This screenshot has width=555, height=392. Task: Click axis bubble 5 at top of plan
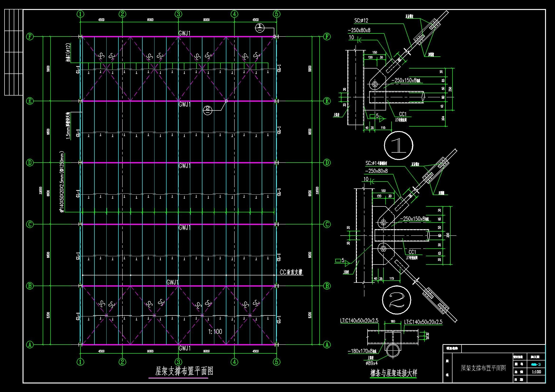point(277,14)
